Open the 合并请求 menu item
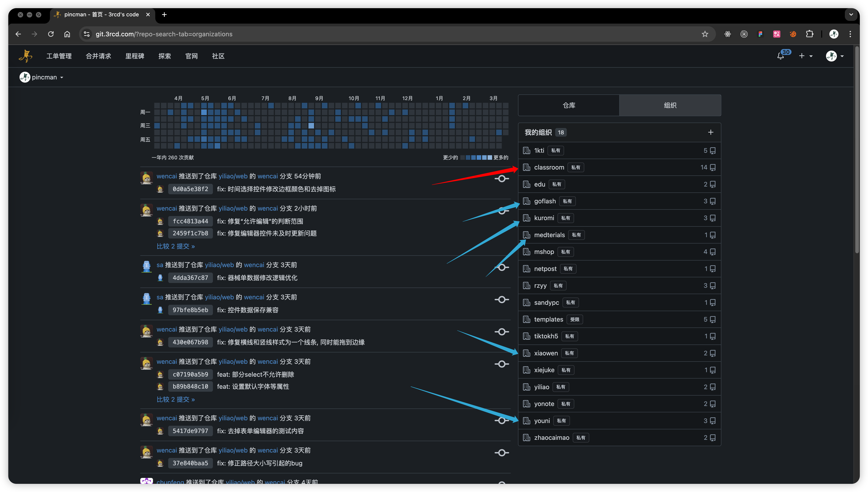This screenshot has height=492, width=868. coord(98,56)
